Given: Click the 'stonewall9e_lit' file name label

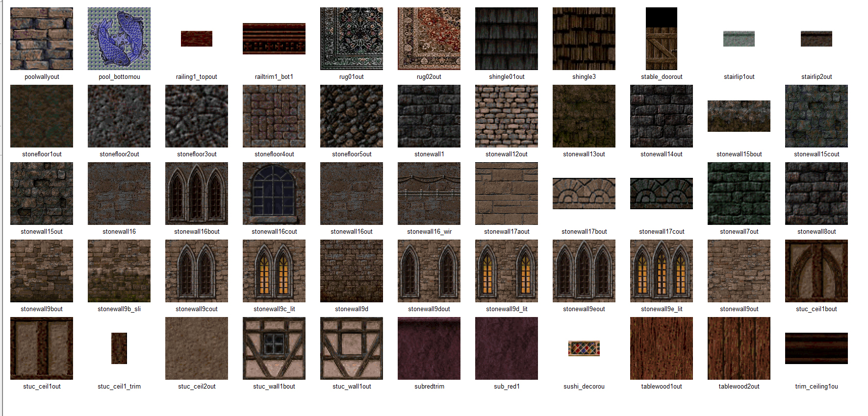Looking at the screenshot, I should click(662, 309).
